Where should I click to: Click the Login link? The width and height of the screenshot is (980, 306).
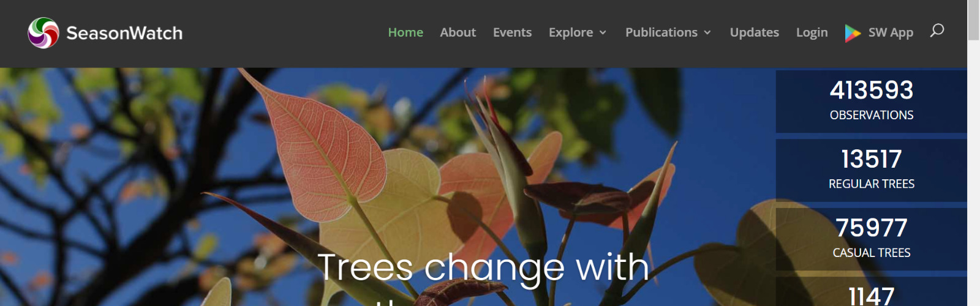[812, 33]
